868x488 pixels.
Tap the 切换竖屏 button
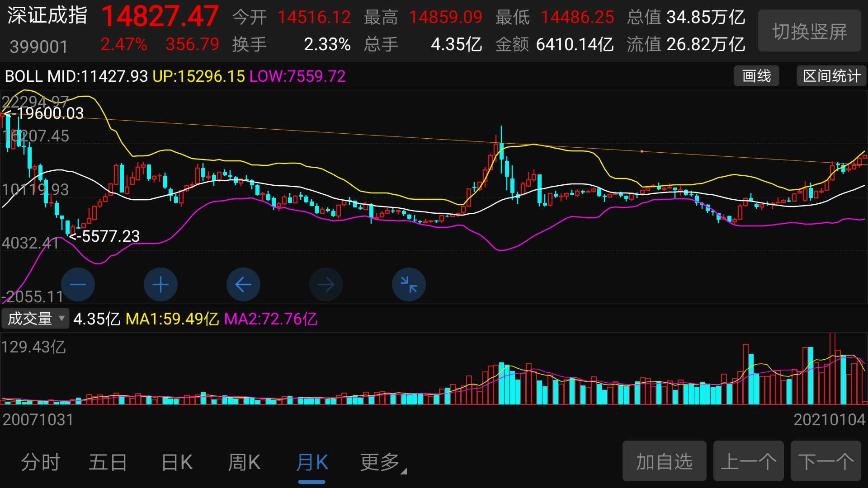coord(809,31)
